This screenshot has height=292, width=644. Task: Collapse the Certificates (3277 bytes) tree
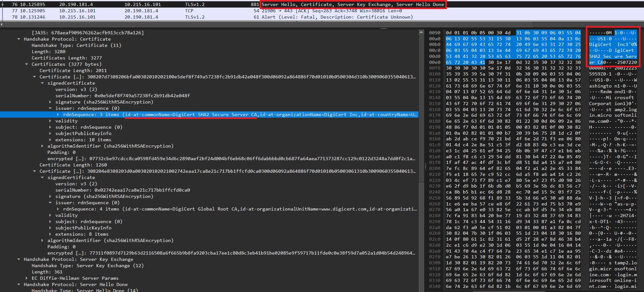tap(27, 64)
